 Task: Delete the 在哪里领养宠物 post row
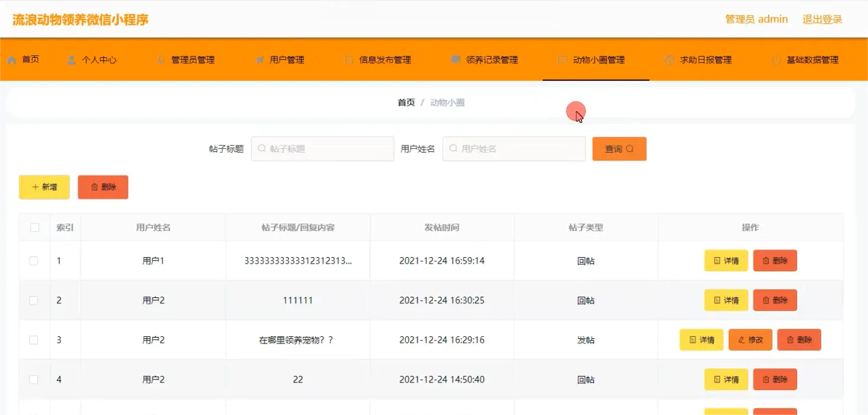tap(799, 340)
